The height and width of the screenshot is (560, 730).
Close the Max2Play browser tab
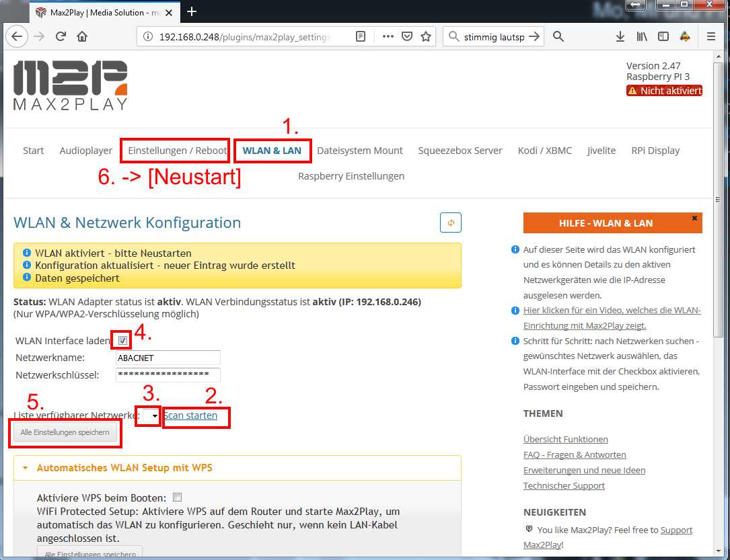[169, 13]
